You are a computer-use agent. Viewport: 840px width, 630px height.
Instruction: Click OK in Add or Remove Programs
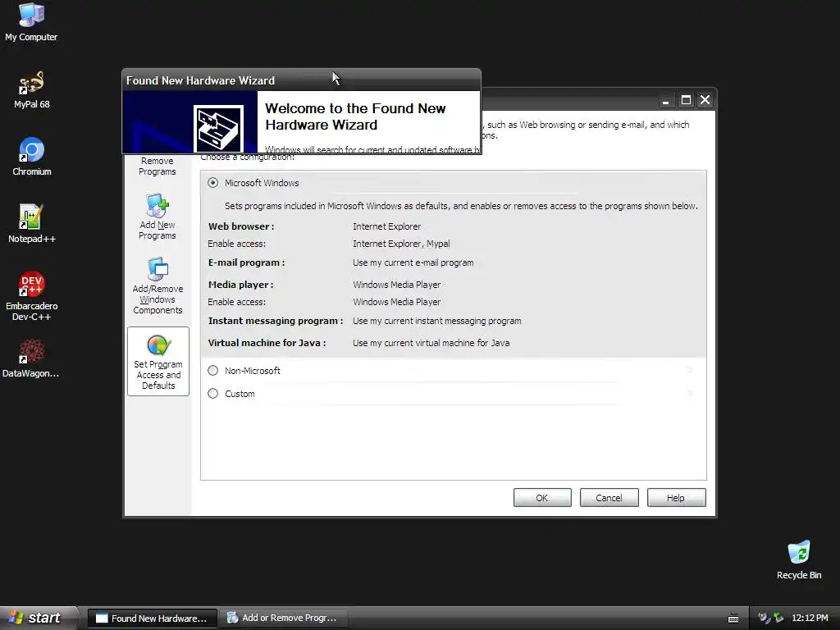point(542,498)
